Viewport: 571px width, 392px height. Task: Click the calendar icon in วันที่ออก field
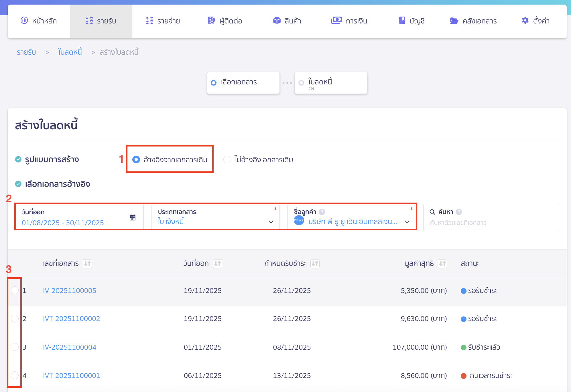click(132, 217)
